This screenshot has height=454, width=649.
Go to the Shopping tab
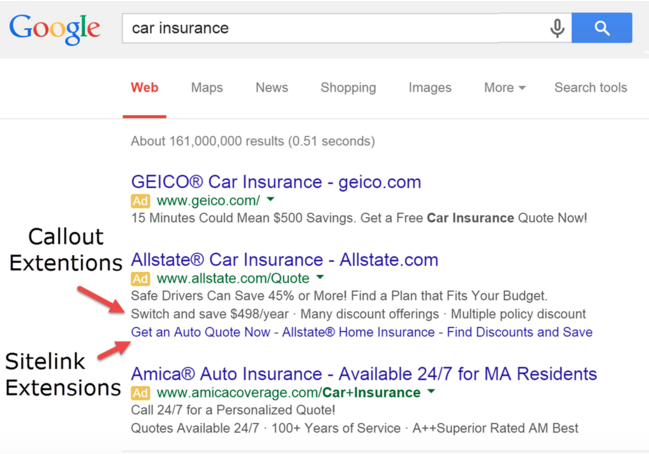[x=348, y=88]
